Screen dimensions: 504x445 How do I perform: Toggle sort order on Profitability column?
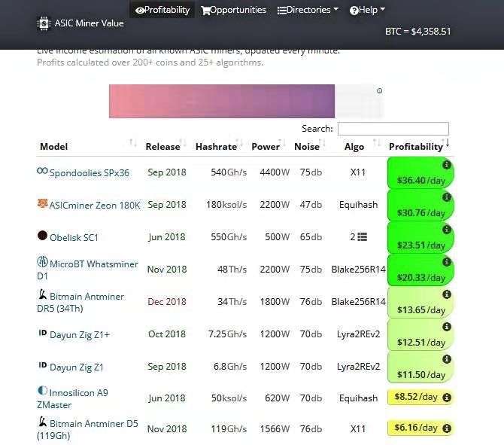(445, 143)
